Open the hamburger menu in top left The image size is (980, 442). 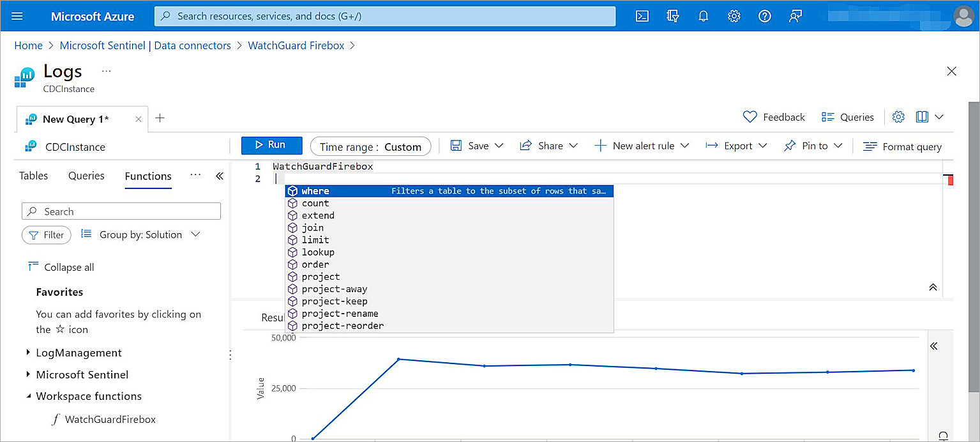point(17,16)
